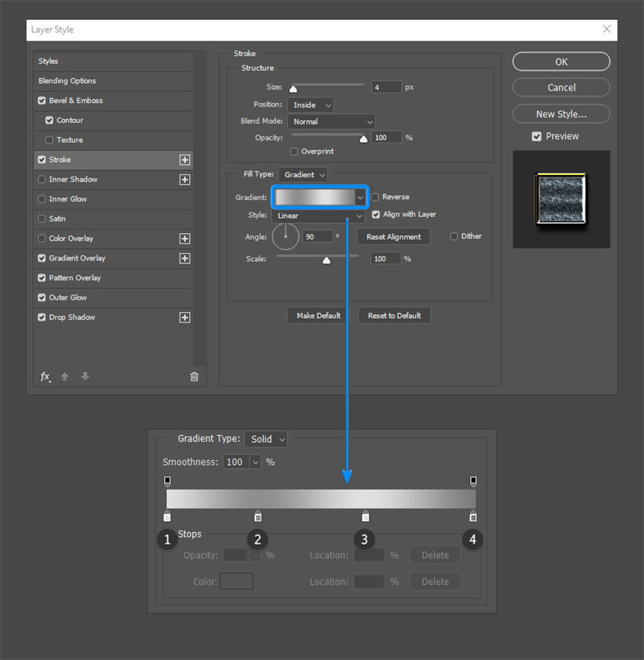
Task: Click the Opacity slider handle
Action: pos(364,139)
